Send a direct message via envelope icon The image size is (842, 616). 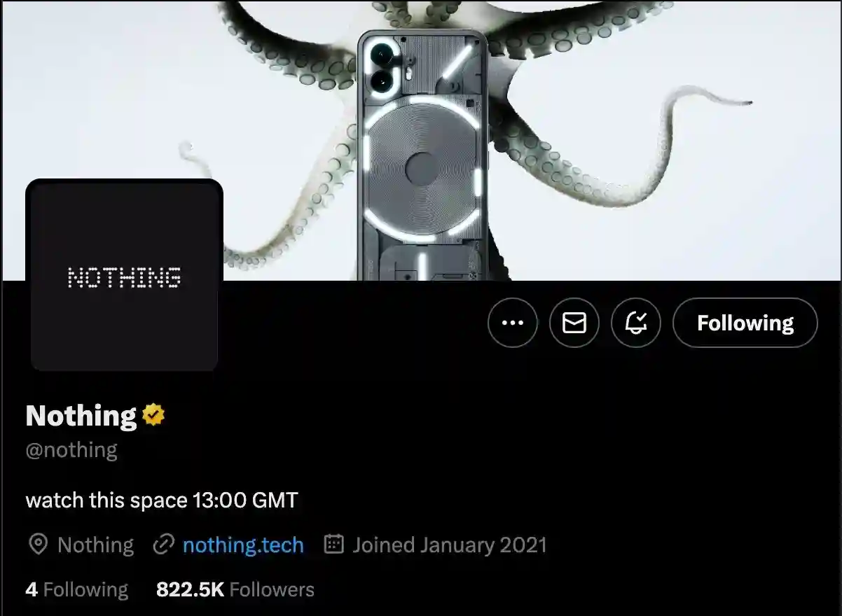coord(574,323)
